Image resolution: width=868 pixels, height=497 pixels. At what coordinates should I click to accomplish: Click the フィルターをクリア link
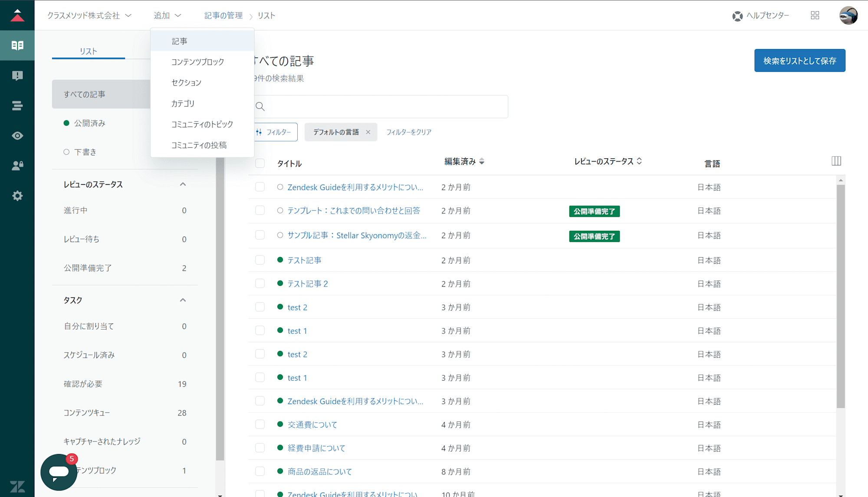point(408,132)
